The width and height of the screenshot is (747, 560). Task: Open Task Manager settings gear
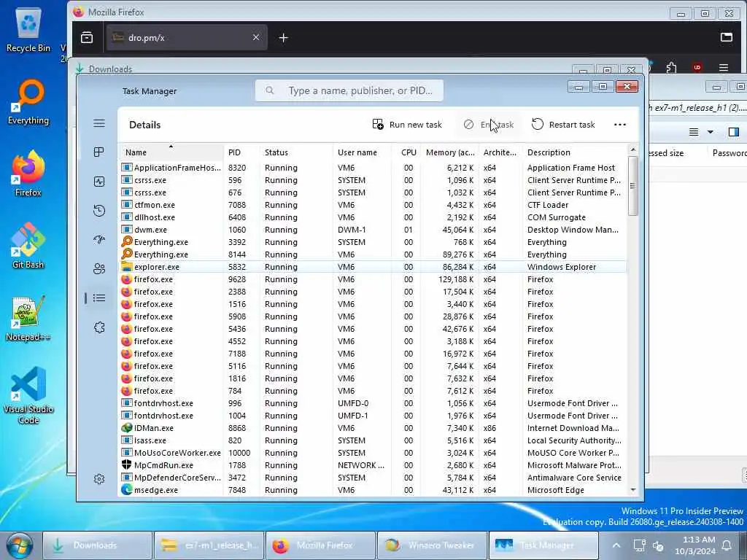(99, 478)
